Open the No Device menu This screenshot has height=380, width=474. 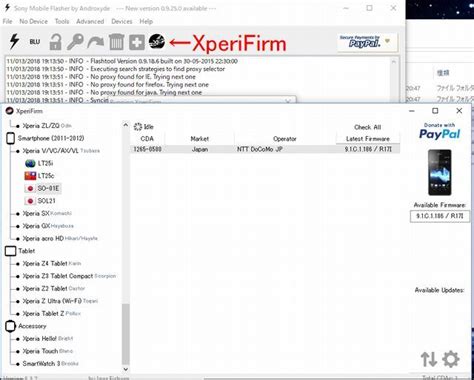coord(33,21)
